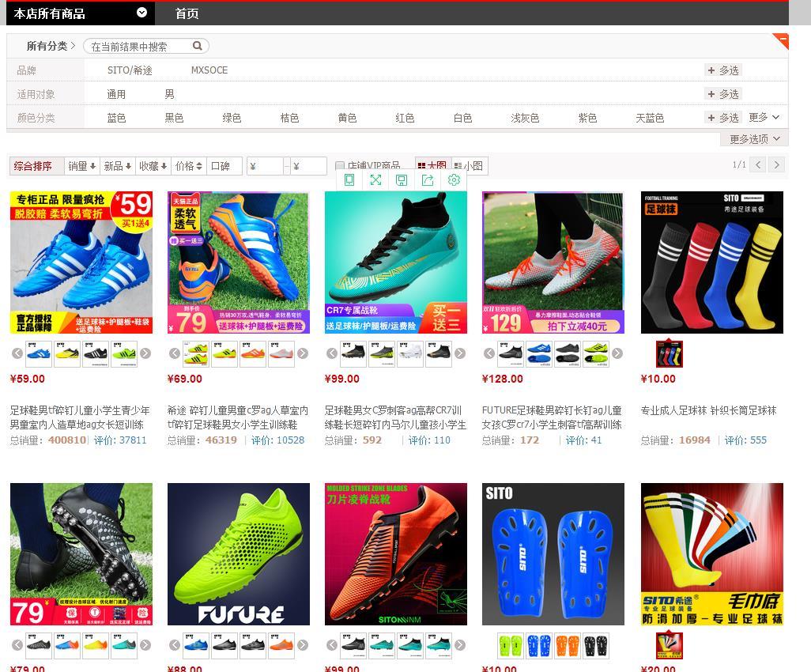Screen dimensions: 811x672
Task: Click the fullscreen expand icon in floating toolbar
Action: (x=375, y=180)
